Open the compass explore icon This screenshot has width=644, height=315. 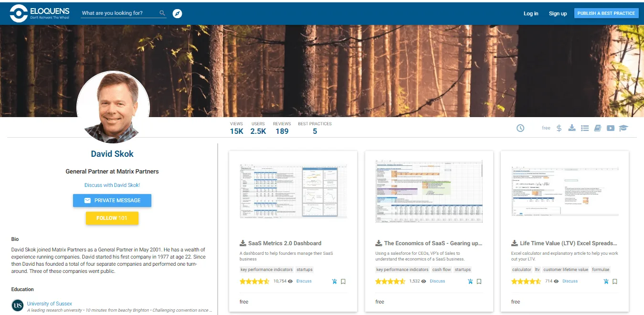[x=177, y=13]
